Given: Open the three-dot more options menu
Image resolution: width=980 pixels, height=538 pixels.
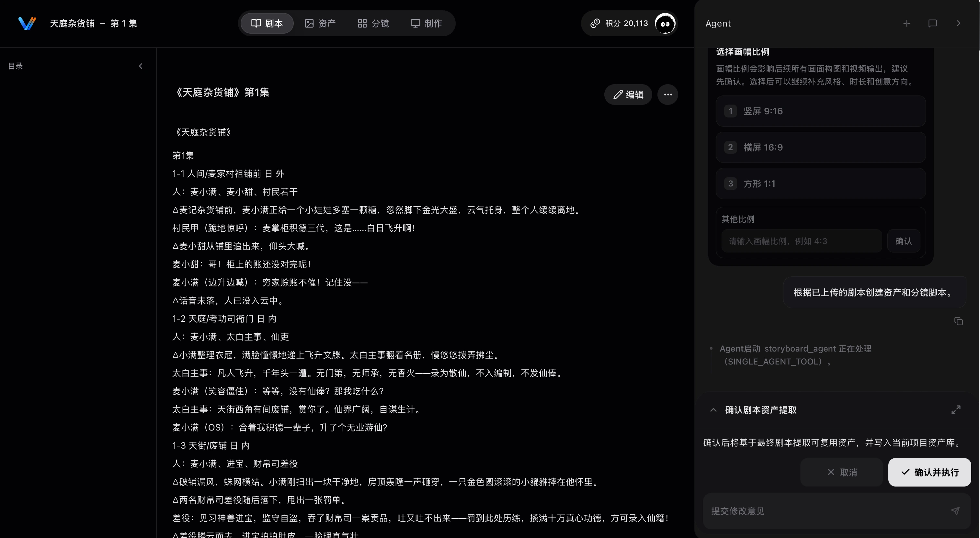Looking at the screenshot, I should coord(668,94).
